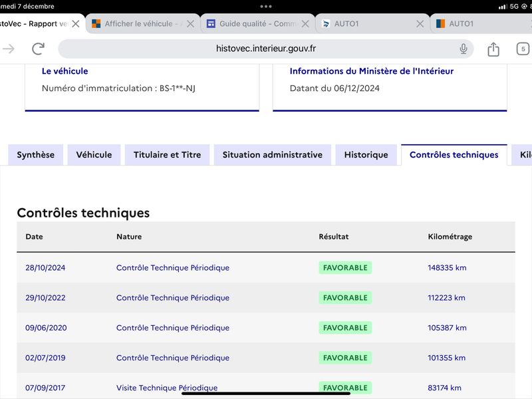Switch to the last AUTO1 browser tab
532x399 pixels.
pos(481,24)
